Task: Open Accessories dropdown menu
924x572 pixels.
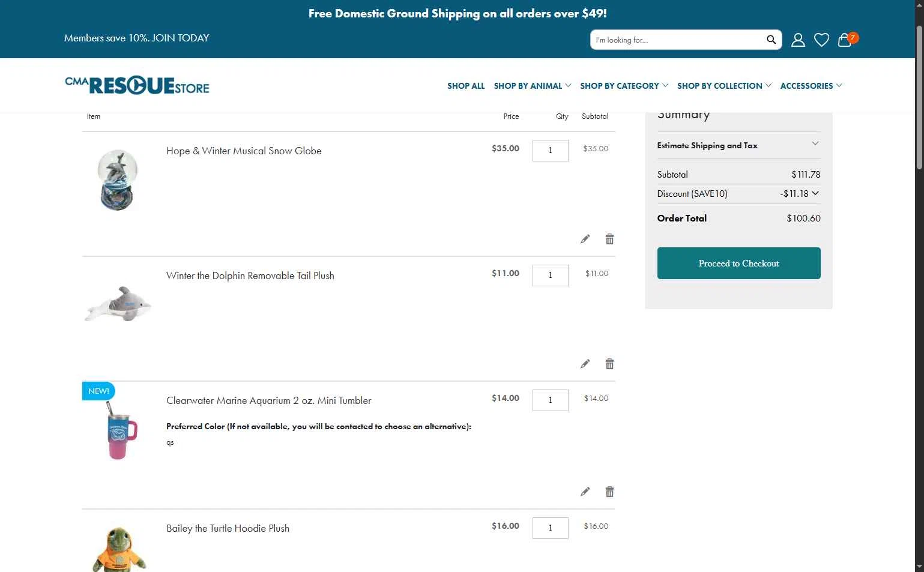Action: coord(811,86)
